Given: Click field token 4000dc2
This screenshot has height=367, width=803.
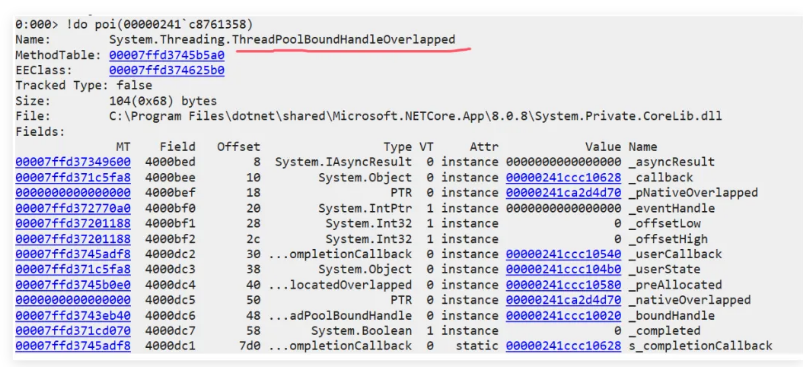Looking at the screenshot, I should click(x=170, y=254).
